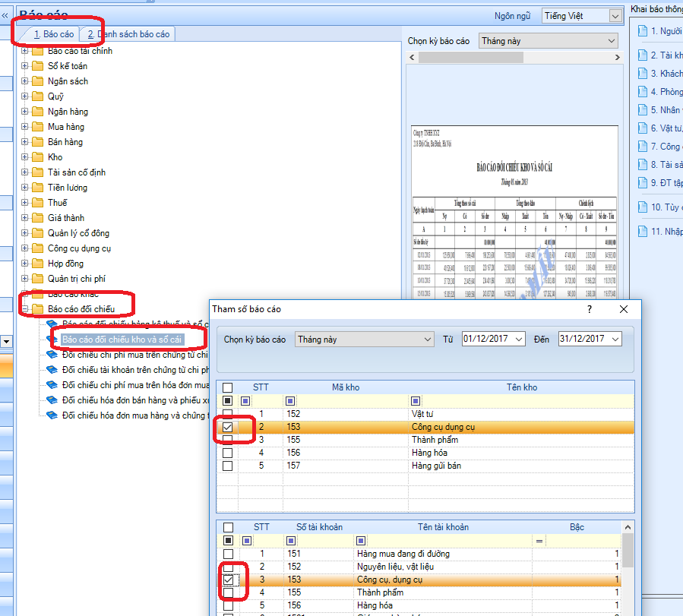Screen dimensions: 683x616
Task: Check warehouse 157 'Hàng gửi bán' checkbox
Action: pyautogui.click(x=227, y=466)
